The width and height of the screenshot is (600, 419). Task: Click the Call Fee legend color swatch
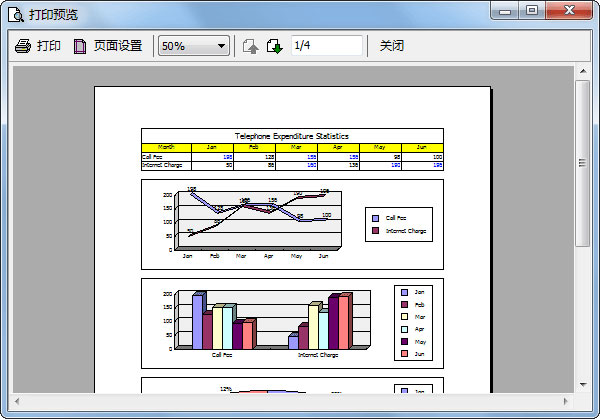(376, 217)
